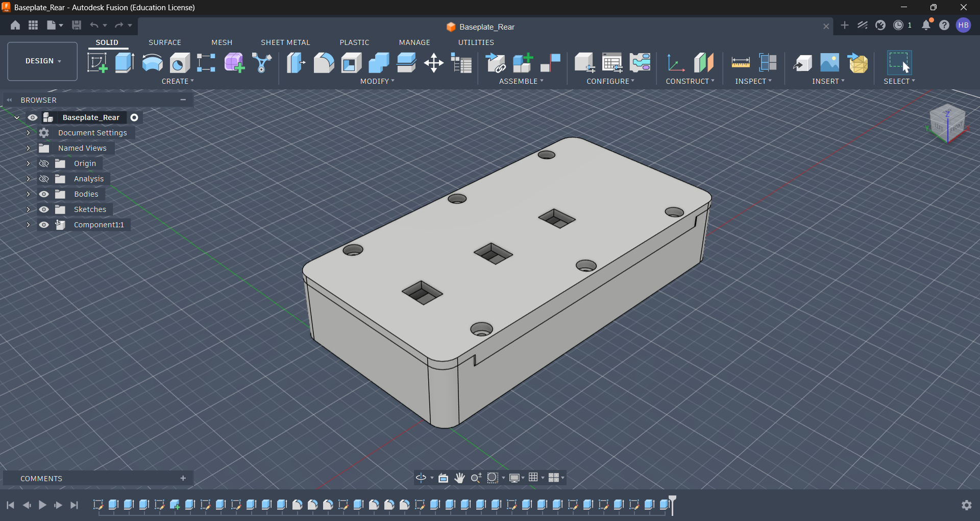Screen dimensions: 980x521
Task: Select the Hole tool
Action: coord(180,63)
